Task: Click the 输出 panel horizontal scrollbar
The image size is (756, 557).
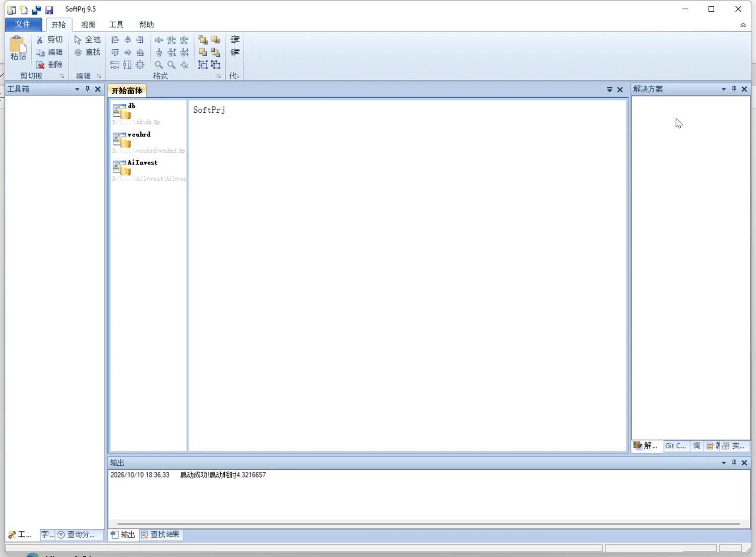Action: point(428,524)
